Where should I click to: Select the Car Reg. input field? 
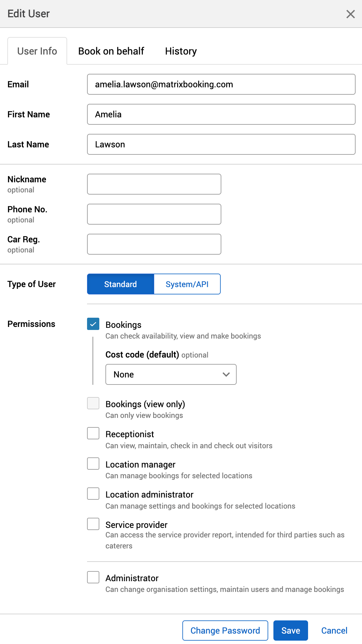tap(154, 244)
